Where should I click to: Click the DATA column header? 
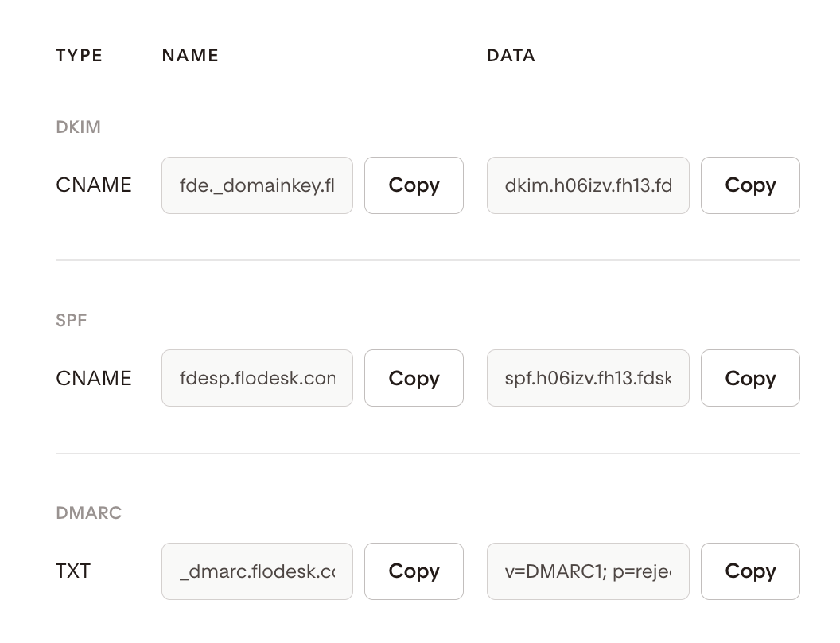click(x=511, y=56)
